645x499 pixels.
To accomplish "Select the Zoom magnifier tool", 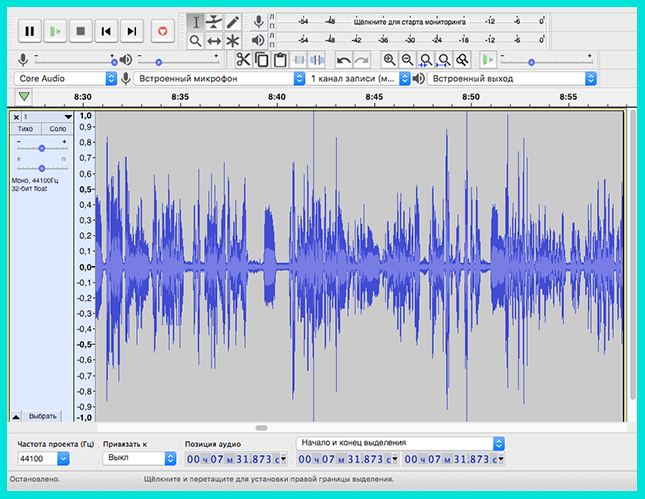I will point(196,41).
